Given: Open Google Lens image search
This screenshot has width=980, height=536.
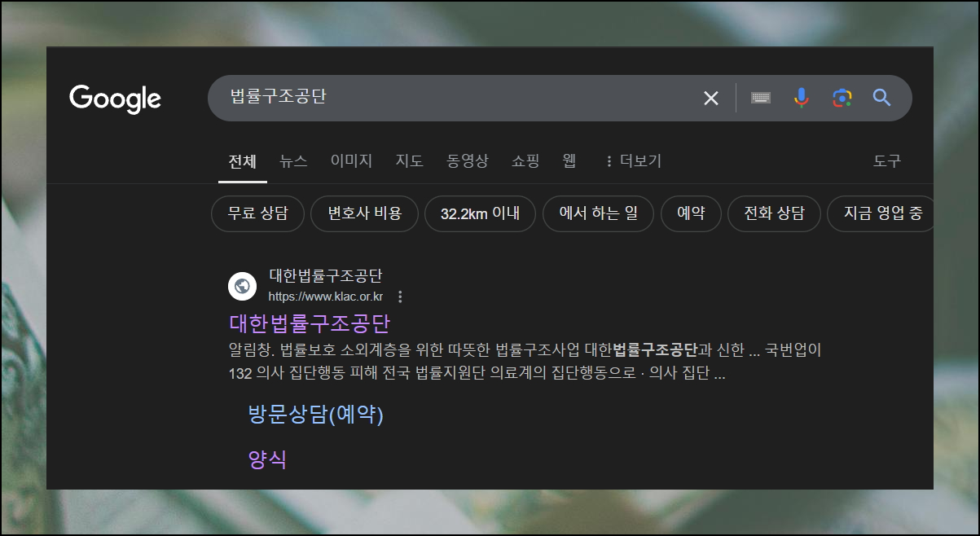Looking at the screenshot, I should (x=842, y=98).
